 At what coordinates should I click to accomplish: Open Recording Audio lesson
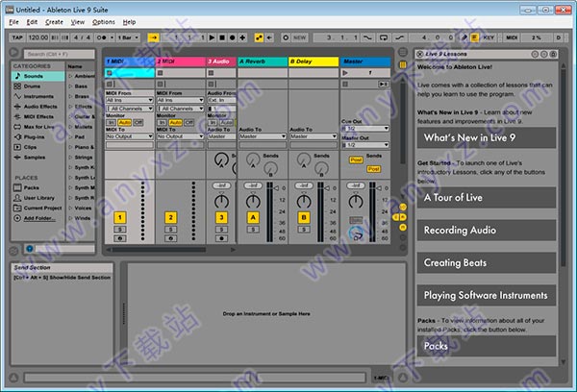pos(486,231)
